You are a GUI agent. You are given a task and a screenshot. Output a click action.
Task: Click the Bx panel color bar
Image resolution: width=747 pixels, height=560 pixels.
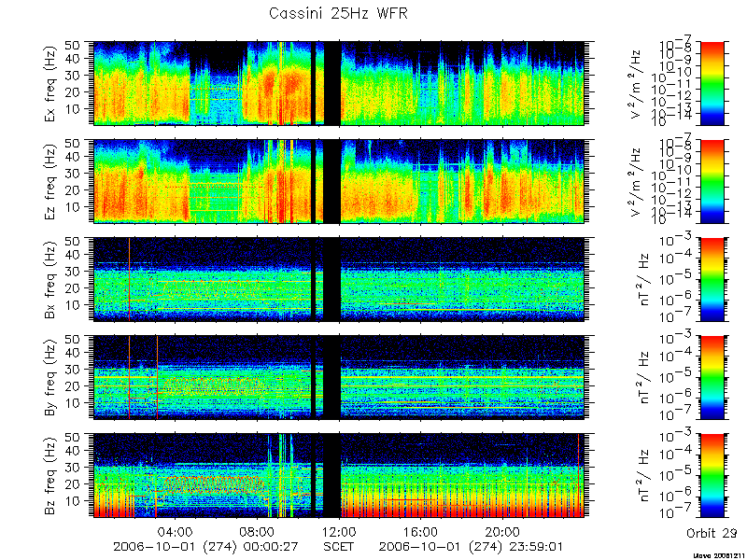(712, 279)
